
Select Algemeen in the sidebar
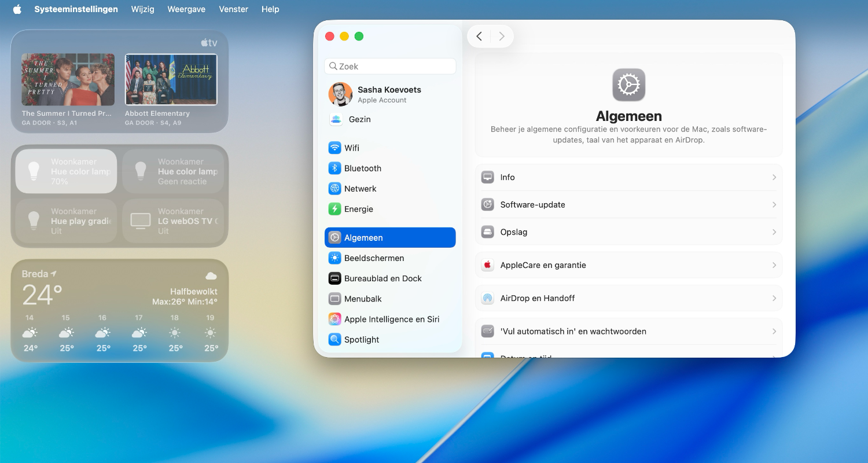coord(390,237)
